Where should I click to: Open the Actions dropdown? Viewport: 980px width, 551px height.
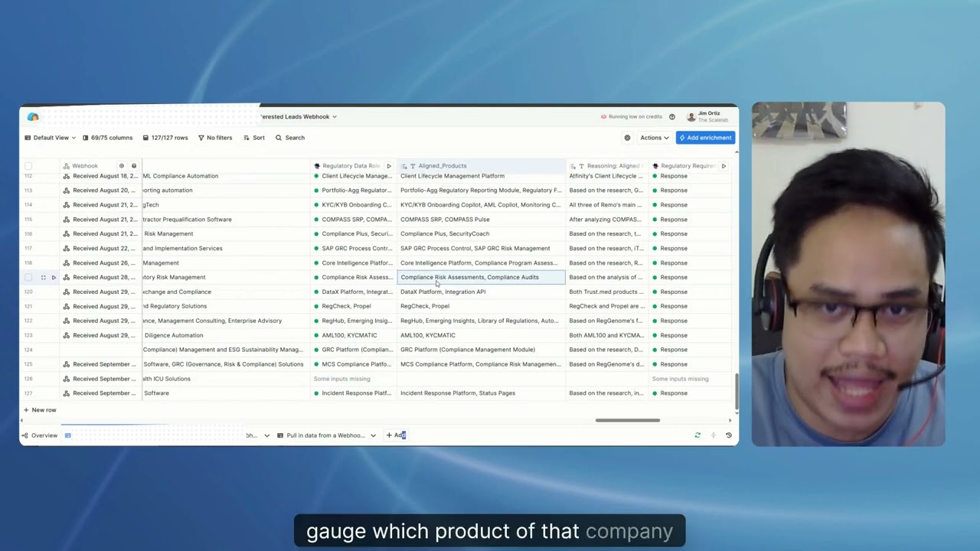[x=655, y=138]
